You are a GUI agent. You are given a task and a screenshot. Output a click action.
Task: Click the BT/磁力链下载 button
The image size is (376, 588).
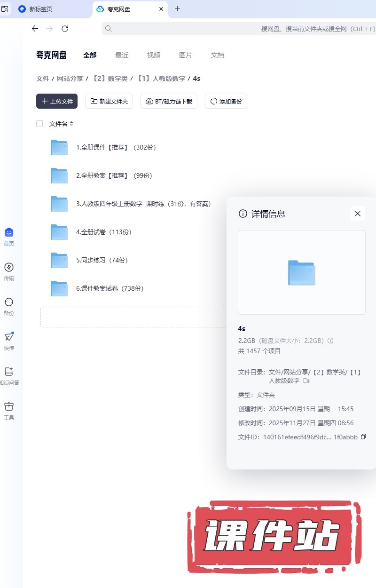pos(169,101)
